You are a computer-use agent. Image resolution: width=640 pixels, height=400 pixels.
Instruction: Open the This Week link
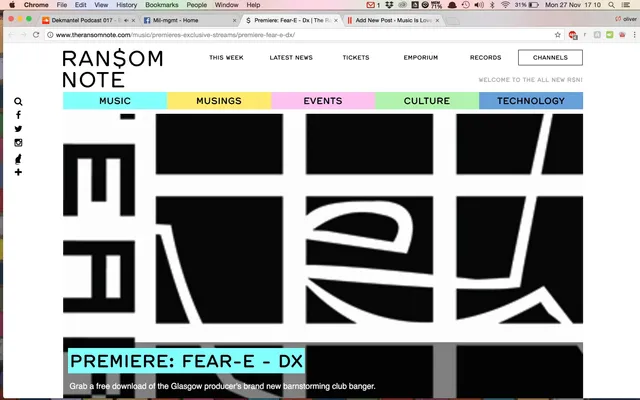click(x=226, y=58)
